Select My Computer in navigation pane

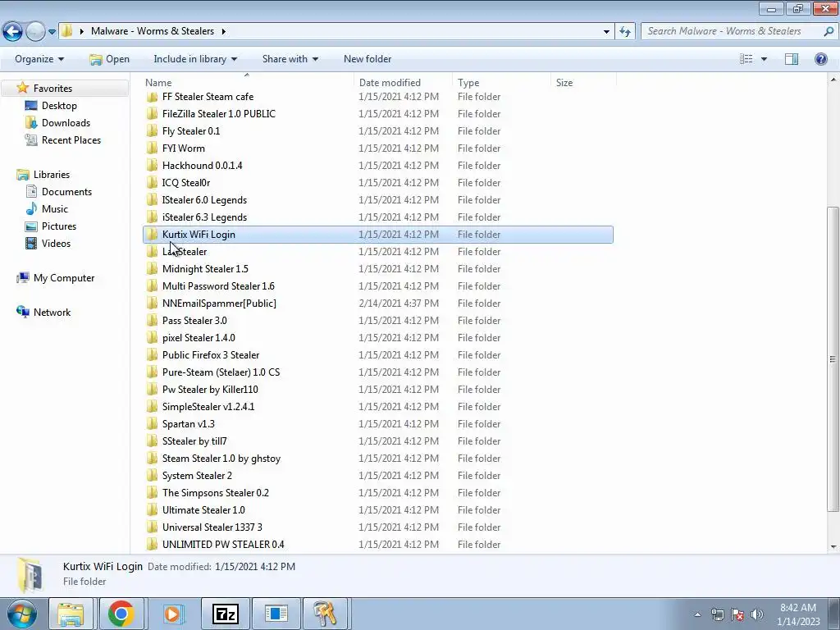pyautogui.click(x=64, y=278)
